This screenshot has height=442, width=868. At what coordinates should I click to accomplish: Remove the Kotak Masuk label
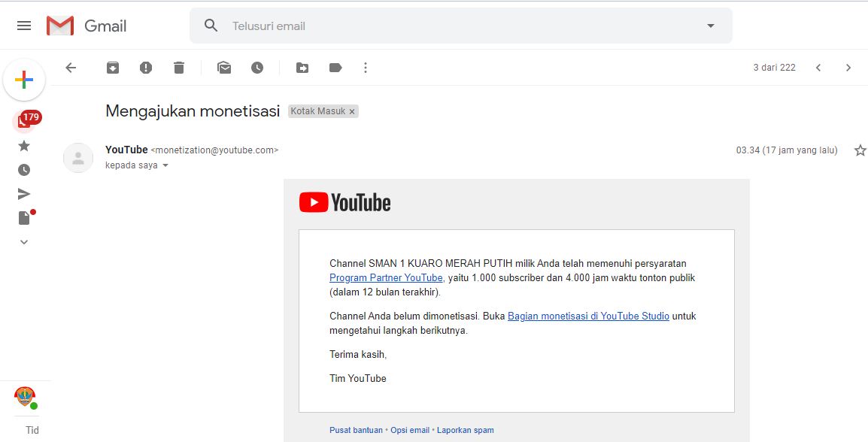coord(351,112)
